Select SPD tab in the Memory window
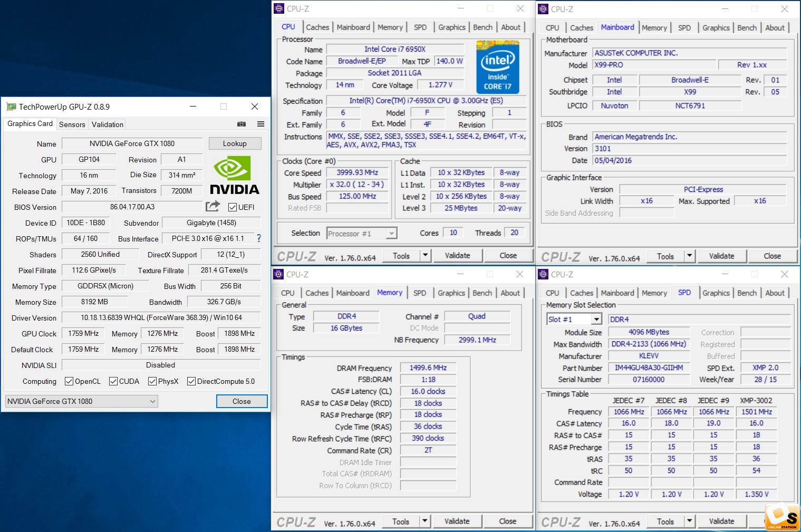801x532 pixels. (x=420, y=293)
